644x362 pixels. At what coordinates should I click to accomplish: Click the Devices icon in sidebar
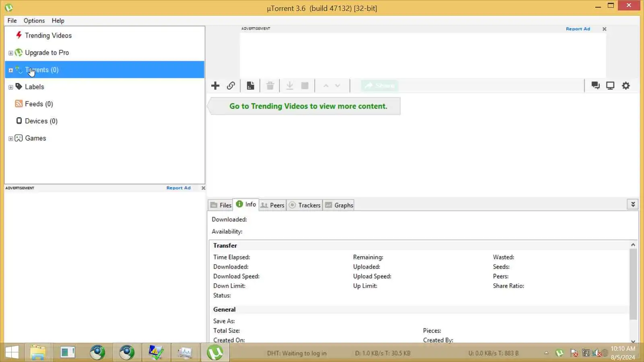(x=19, y=121)
